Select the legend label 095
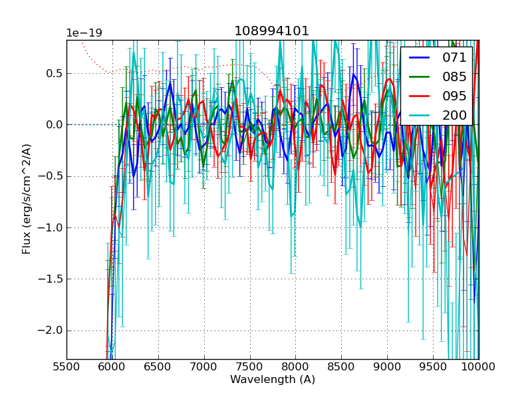Screen dimensions: 532x399 (454, 96)
